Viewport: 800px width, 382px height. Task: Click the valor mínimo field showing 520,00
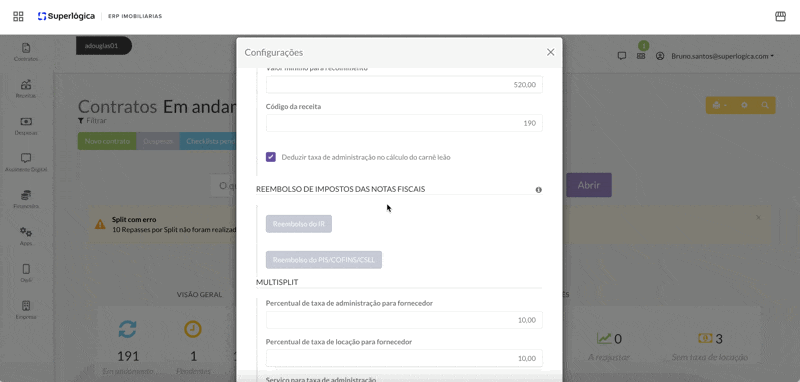point(404,85)
